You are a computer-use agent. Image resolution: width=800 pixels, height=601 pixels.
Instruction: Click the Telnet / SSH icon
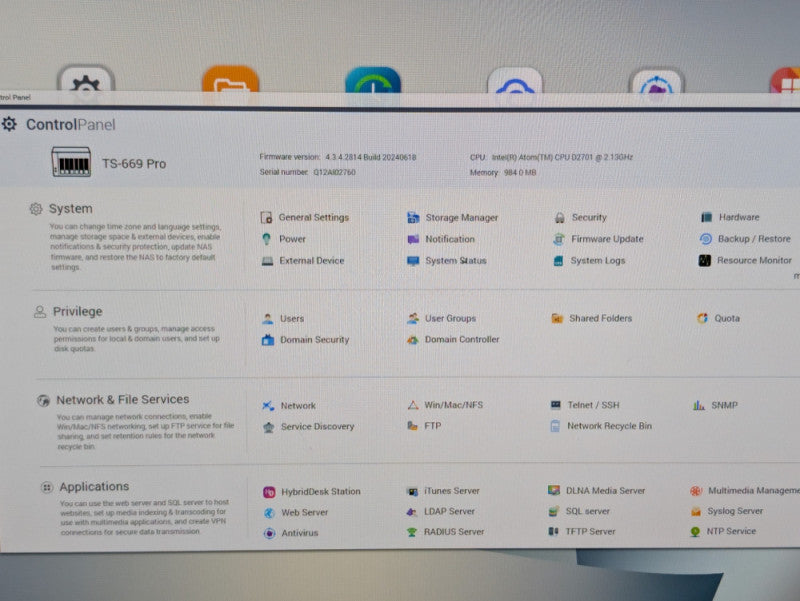point(556,405)
